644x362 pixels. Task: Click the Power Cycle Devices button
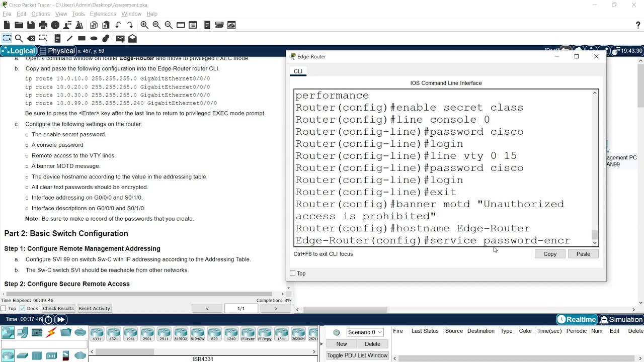tap(48, 319)
